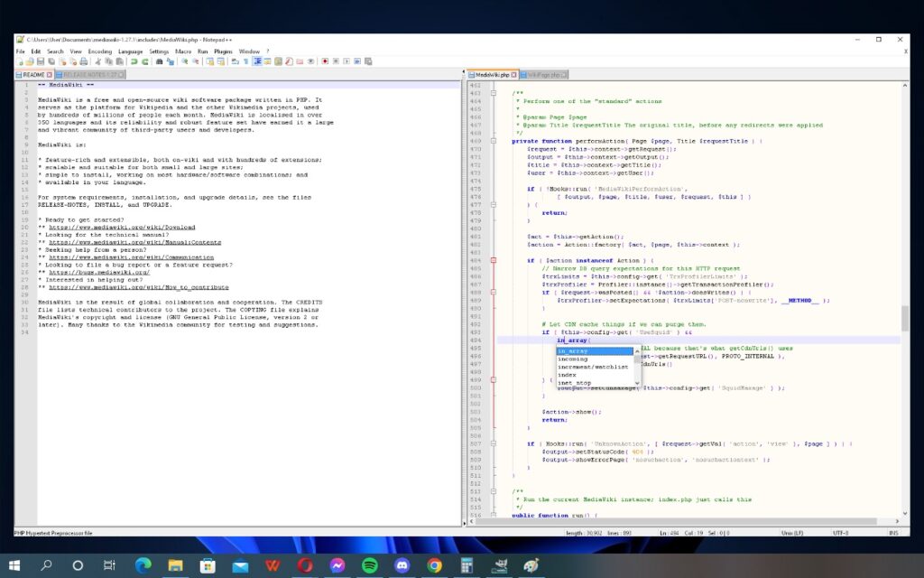The height and width of the screenshot is (578, 924).
Task: Open the Windows Start menu
Action: 14,565
